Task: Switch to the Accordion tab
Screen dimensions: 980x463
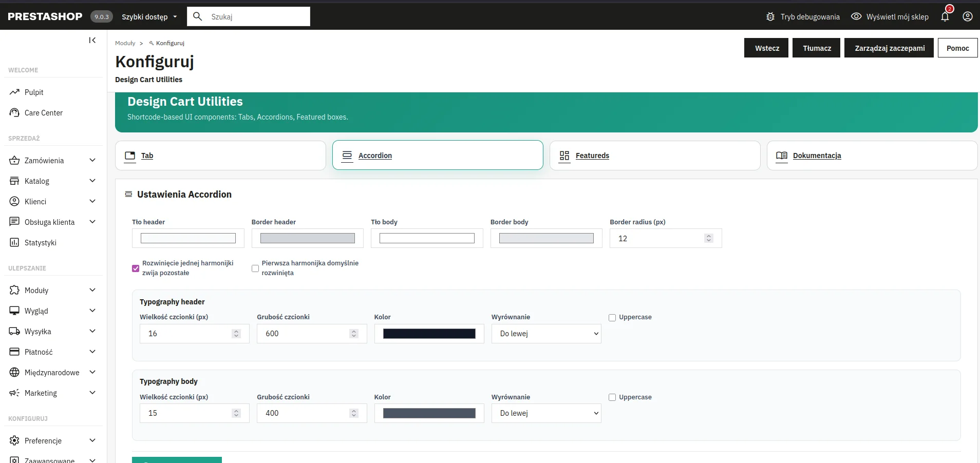Action: pyautogui.click(x=438, y=156)
